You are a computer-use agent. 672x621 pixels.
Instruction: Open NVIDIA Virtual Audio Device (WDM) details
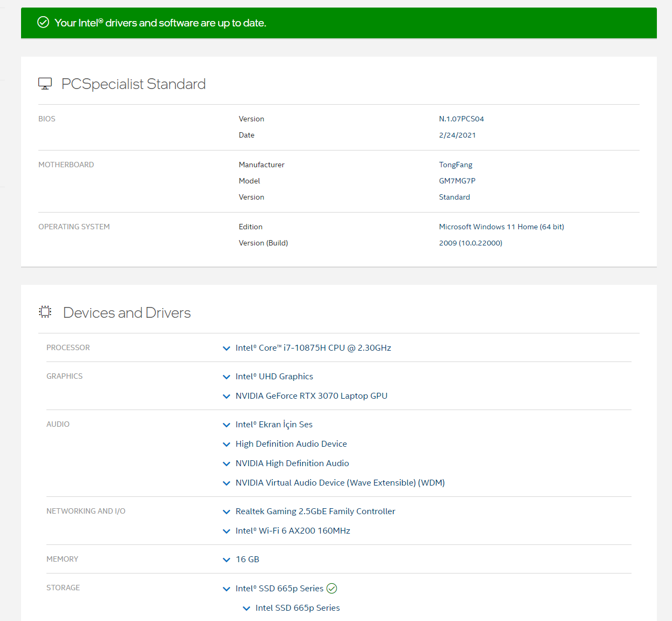coord(340,483)
